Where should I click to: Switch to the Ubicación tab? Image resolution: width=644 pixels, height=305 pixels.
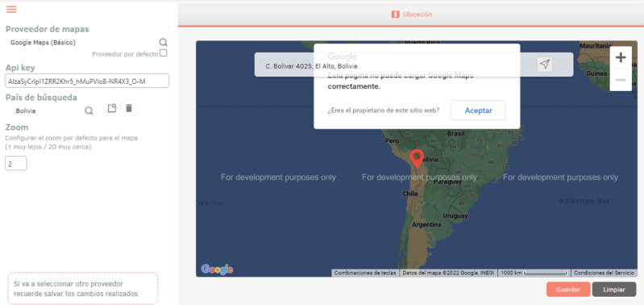(x=412, y=15)
